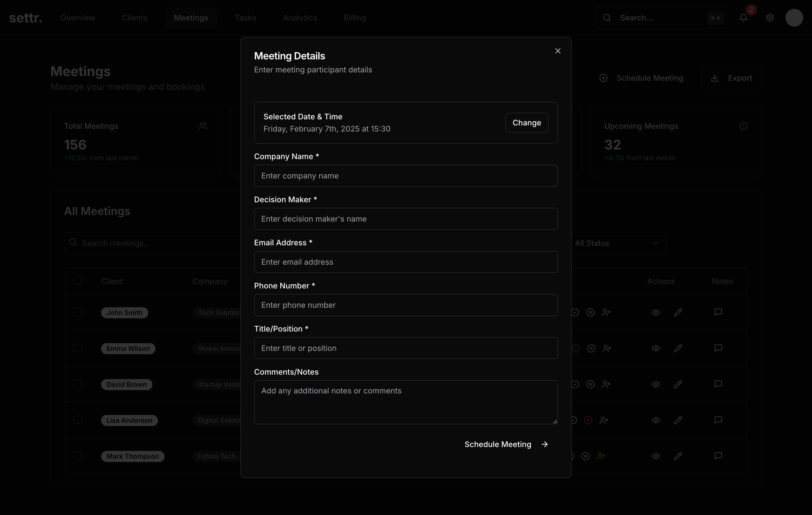Click the clock icon on Upcoming Meetings card
This screenshot has height=515, width=812.
[744, 126]
